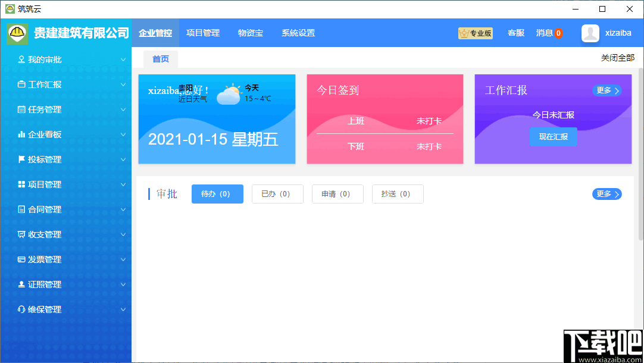Click the briefcase icon beside 工作汇报 in sidebar
This screenshot has height=363, width=644.
(x=21, y=84)
